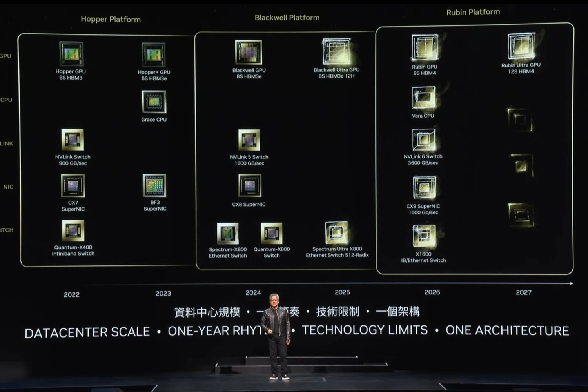588x392 pixels.
Task: Click the 2023 year label
Action: click(x=163, y=293)
